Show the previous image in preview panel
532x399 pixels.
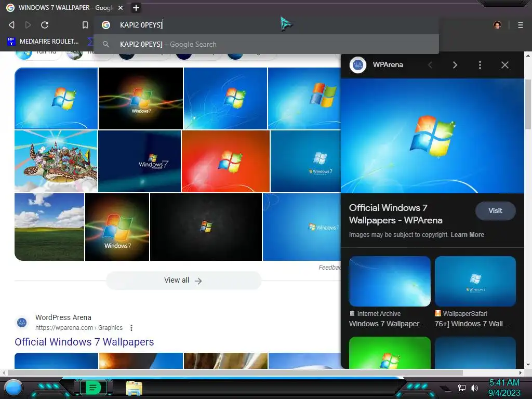click(x=430, y=65)
